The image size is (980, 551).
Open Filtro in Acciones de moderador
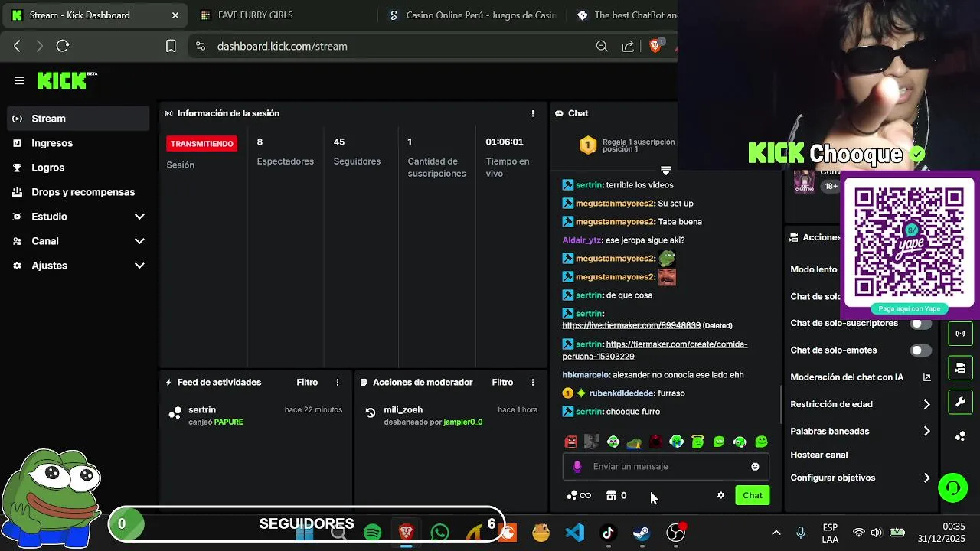(502, 383)
